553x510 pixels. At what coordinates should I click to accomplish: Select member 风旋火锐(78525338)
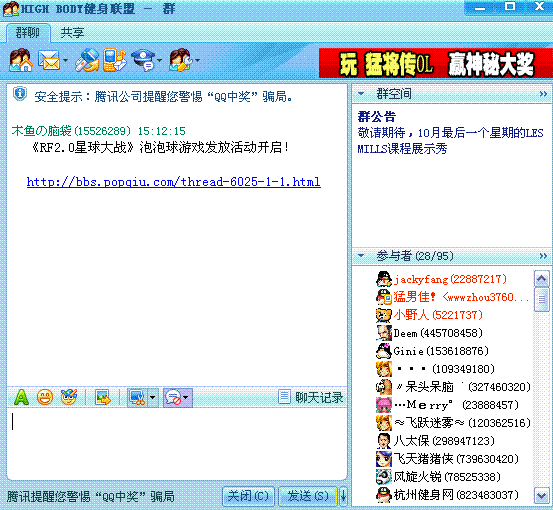point(447,477)
